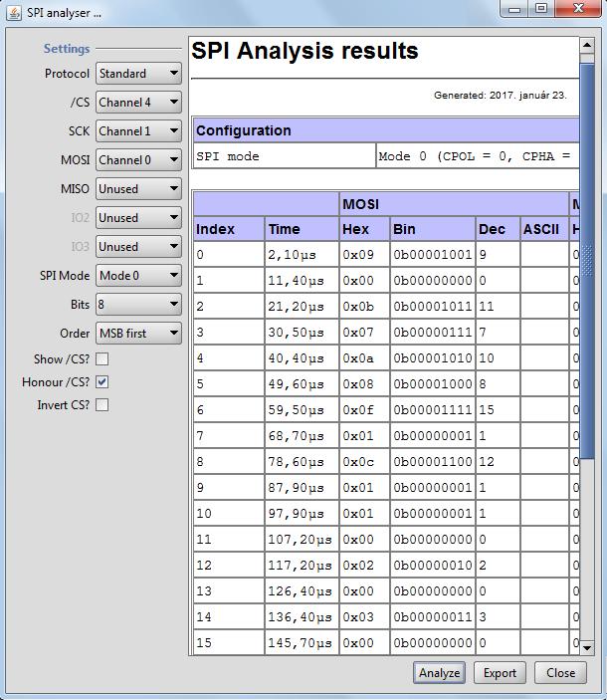Open the Protocol dropdown set to Standard
The width and height of the screenshot is (607, 700).
[138, 74]
